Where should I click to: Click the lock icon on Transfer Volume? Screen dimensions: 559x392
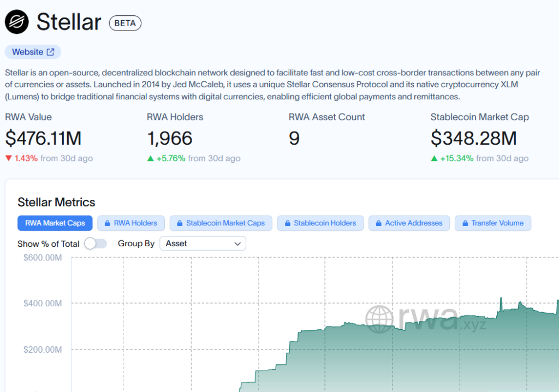click(x=465, y=223)
